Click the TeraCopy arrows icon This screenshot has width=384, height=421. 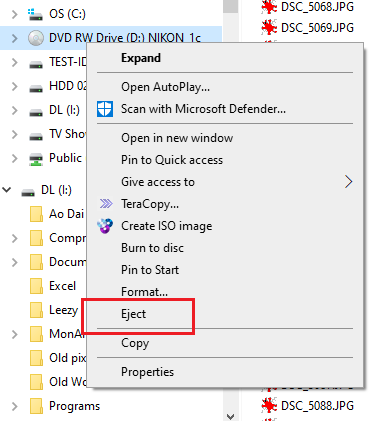106,203
